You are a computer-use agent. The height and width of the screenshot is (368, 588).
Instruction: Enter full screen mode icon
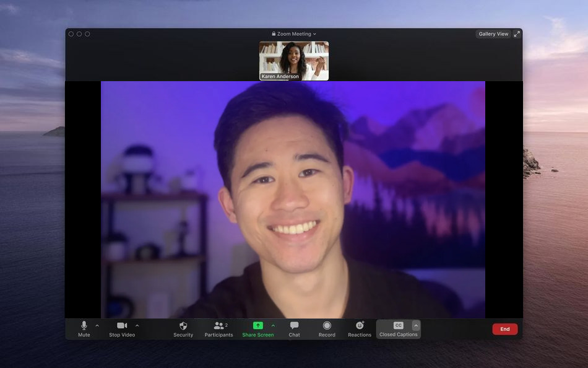pos(517,34)
